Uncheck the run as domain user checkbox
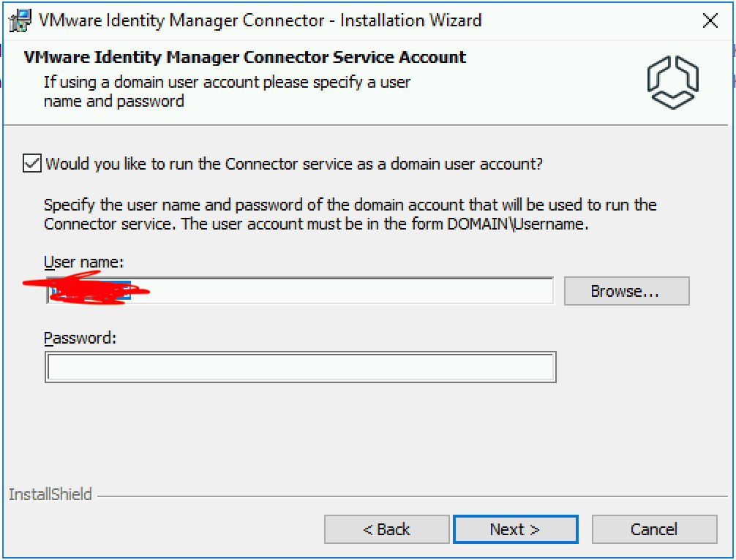736x560 pixels. tap(32, 163)
